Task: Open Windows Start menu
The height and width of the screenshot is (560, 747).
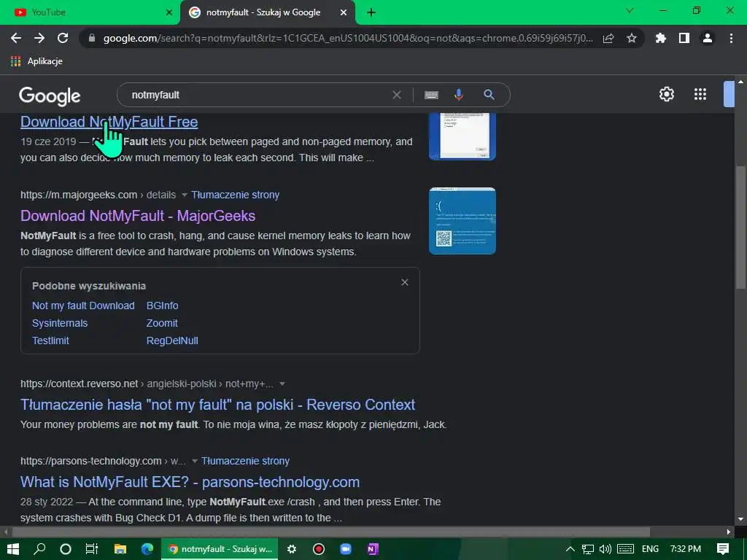Action: (x=13, y=549)
